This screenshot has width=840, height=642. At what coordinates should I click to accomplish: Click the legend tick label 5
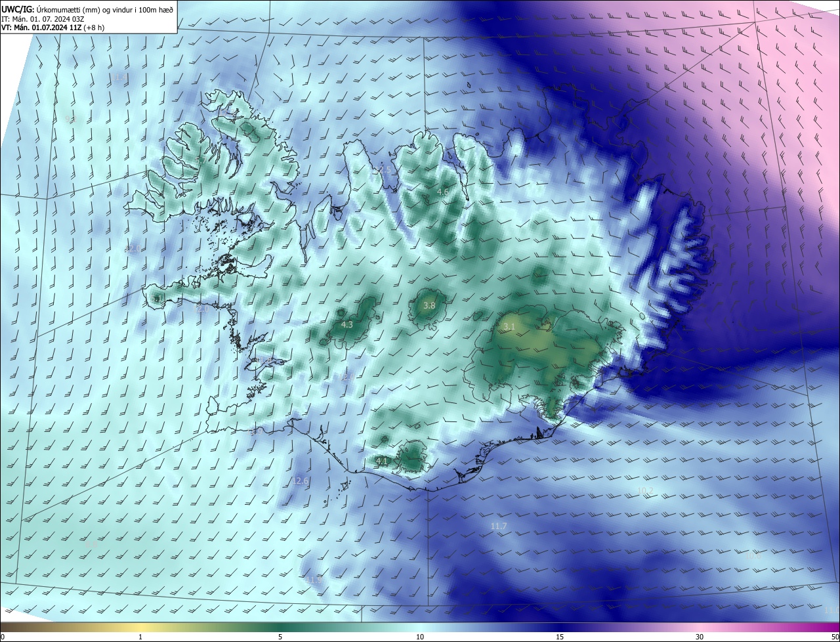click(280, 637)
